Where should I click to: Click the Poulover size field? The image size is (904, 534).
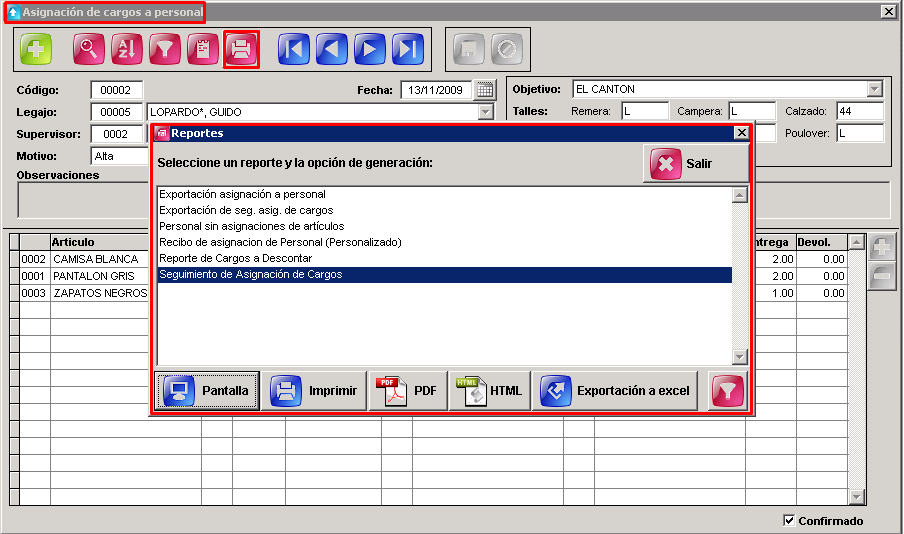[860, 133]
